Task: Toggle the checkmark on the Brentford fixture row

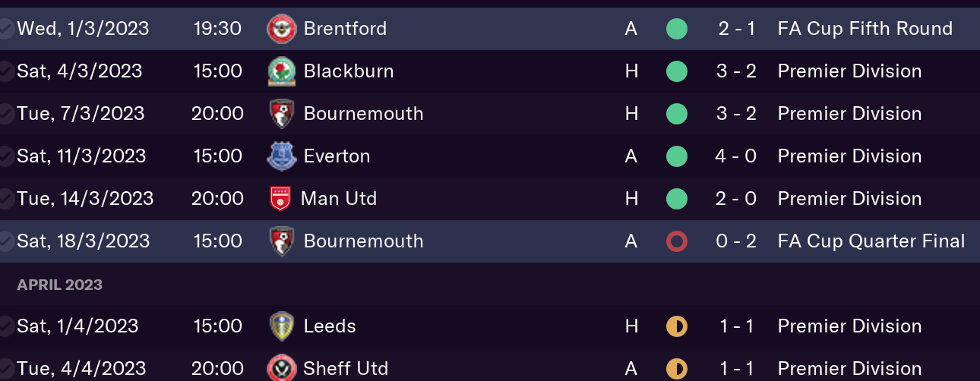Action: [5, 29]
